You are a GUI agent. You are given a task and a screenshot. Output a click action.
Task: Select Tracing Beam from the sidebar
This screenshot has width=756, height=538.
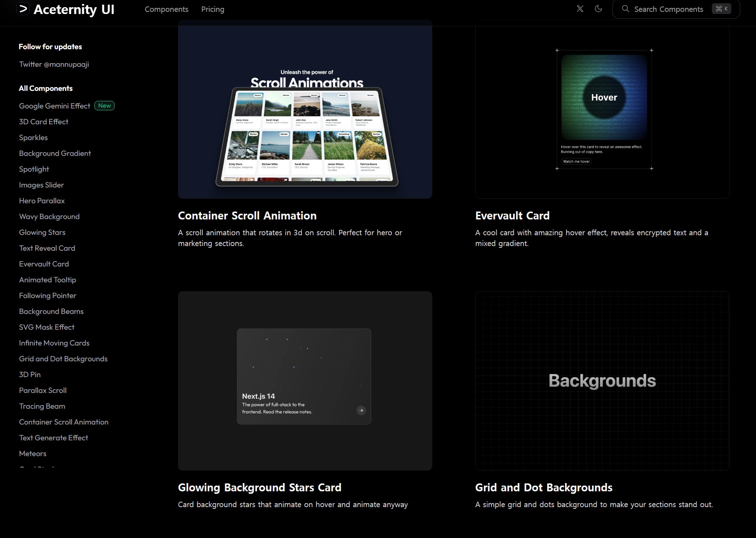42,406
